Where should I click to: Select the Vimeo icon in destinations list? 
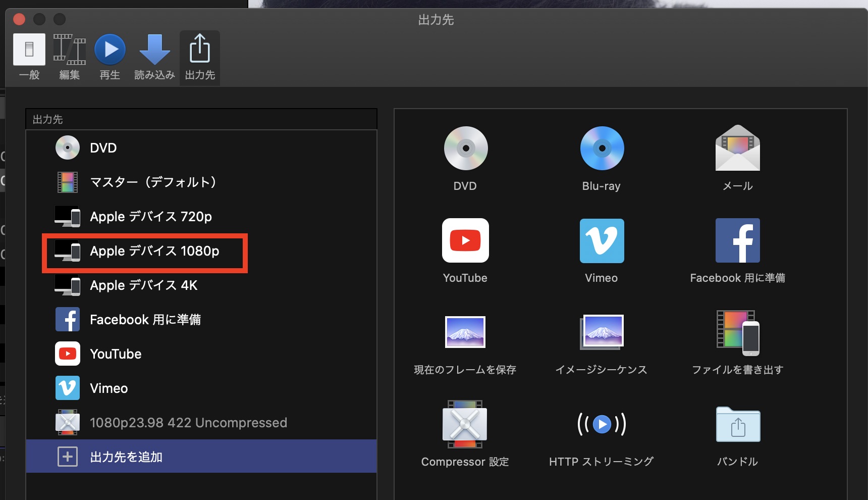68,388
